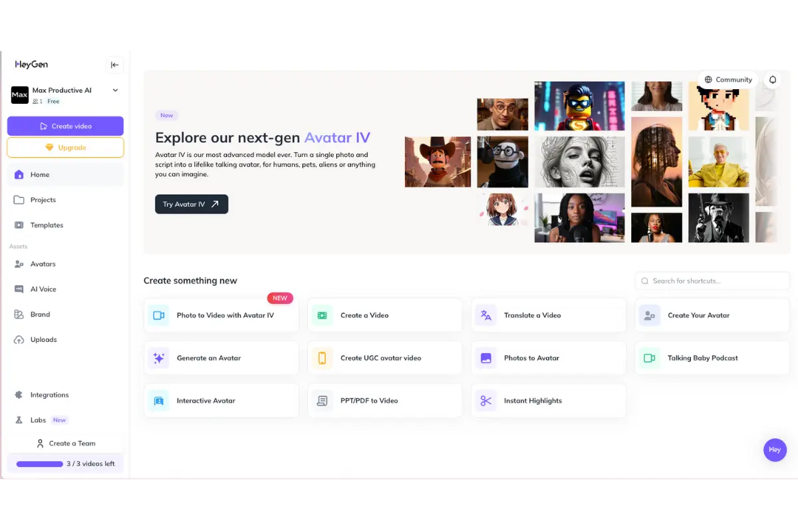The image size is (798, 532).
Task: Open the man in yellow suit thumbnail
Action: pyautogui.click(x=719, y=162)
